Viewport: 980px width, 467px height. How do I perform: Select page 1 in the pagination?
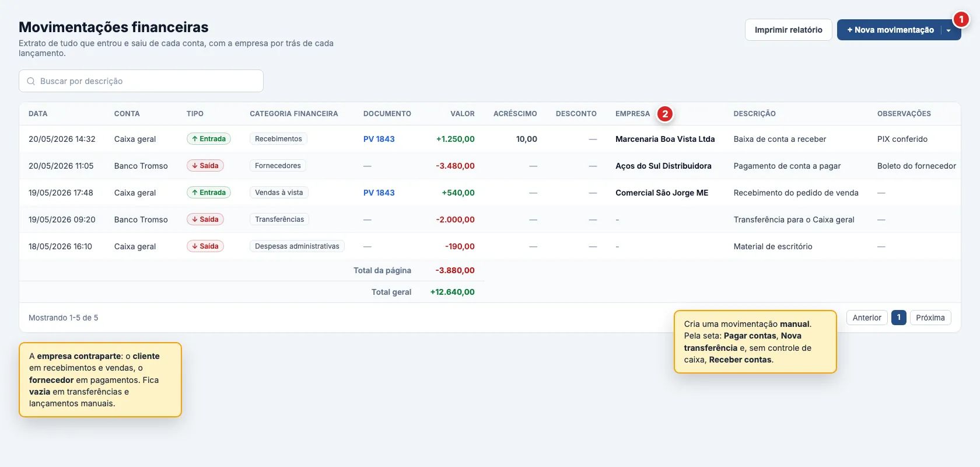pyautogui.click(x=899, y=318)
